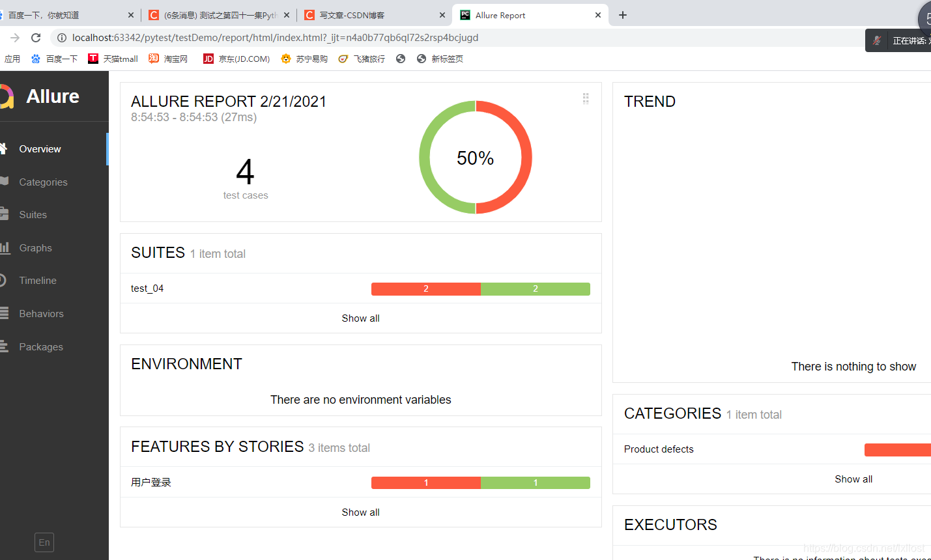
Task: Click the TREND widget heading
Action: (x=650, y=102)
